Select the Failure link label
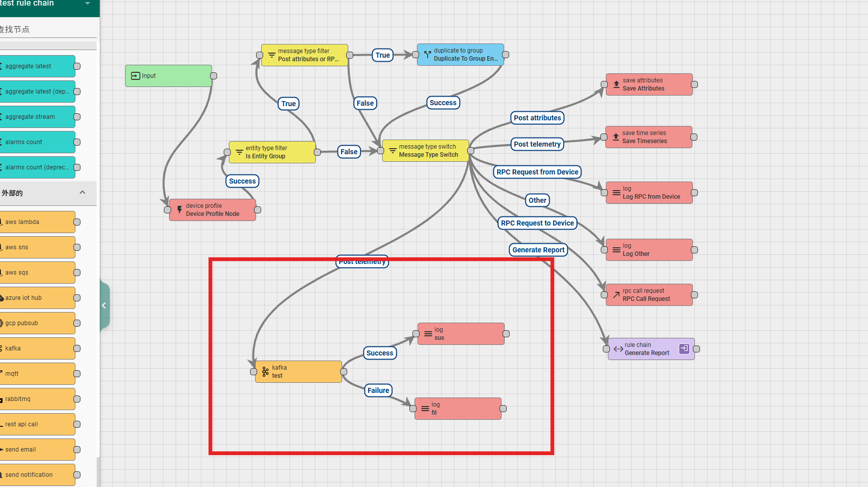The height and width of the screenshot is (487, 868). 378,390
